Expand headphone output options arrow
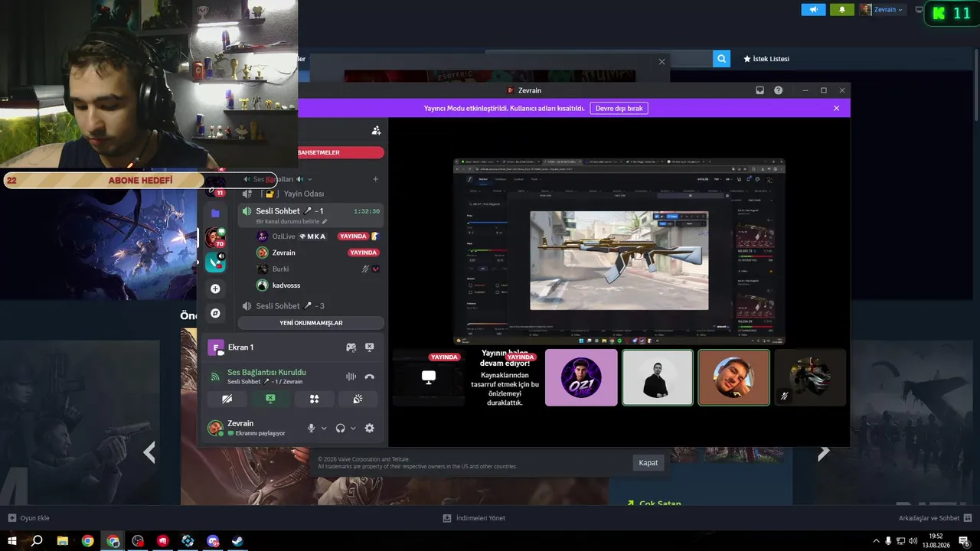The height and width of the screenshot is (551, 980). pos(353,429)
